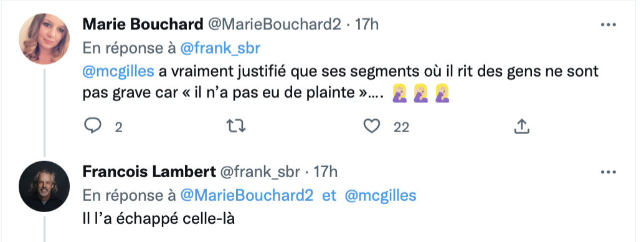This screenshot has width=644, height=242.
Task: Open Francois Lambert's display name link
Action: (149, 172)
